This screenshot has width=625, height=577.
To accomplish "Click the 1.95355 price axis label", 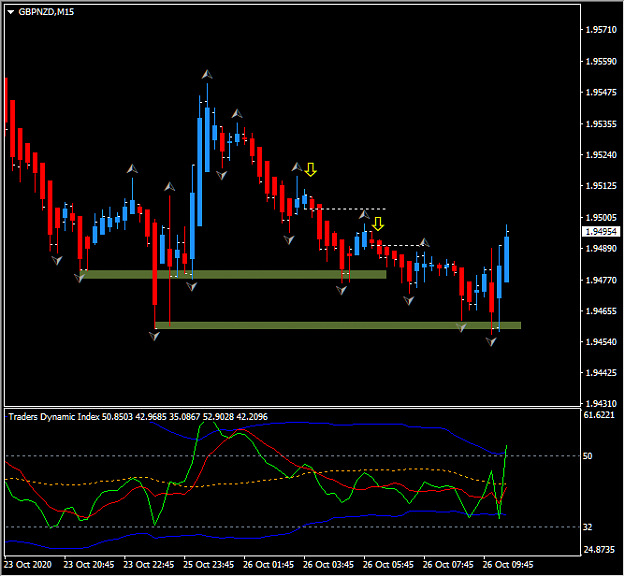I will 601,124.
